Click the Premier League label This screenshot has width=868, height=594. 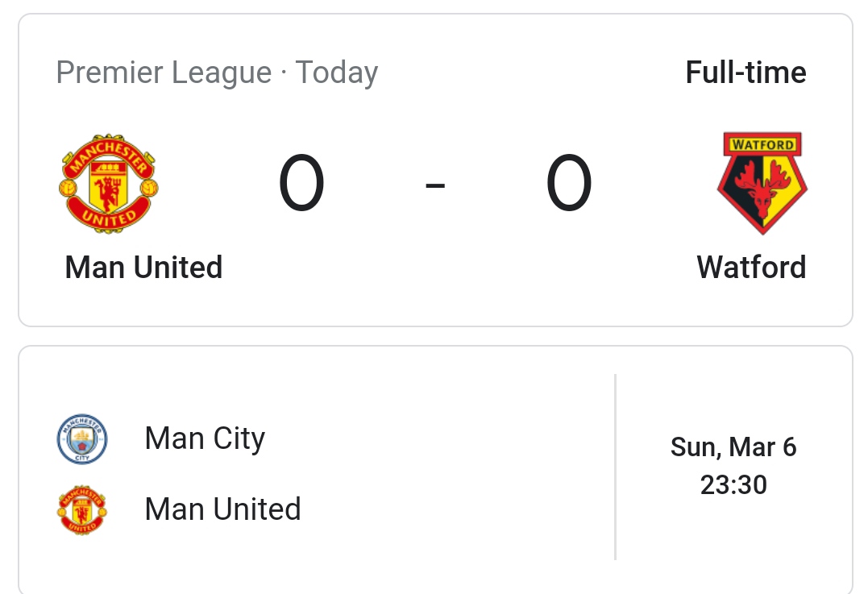click(164, 73)
